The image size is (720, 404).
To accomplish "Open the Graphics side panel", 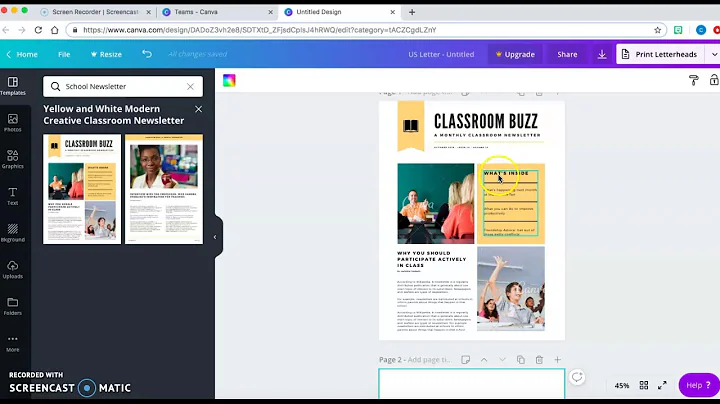I will point(13,160).
